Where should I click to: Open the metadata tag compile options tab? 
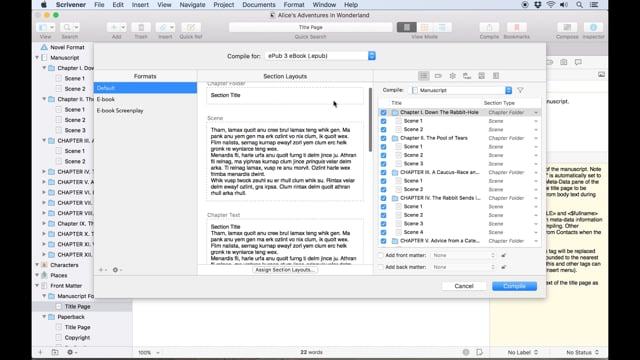click(438, 76)
